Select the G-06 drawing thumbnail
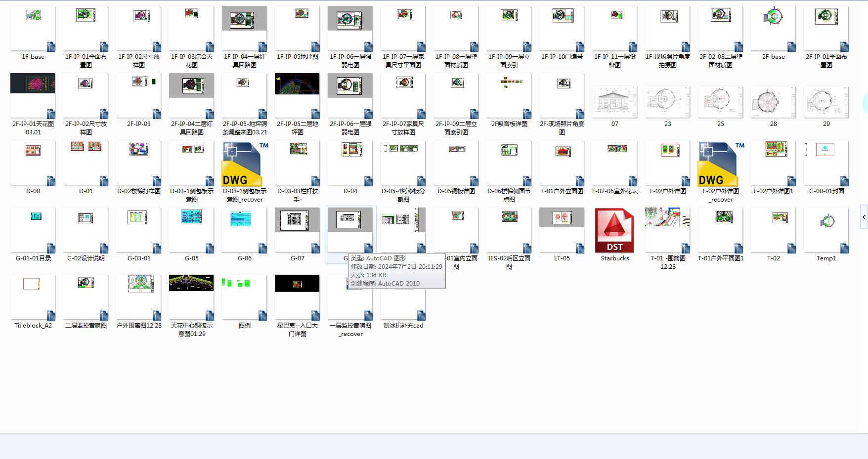 [x=244, y=230]
